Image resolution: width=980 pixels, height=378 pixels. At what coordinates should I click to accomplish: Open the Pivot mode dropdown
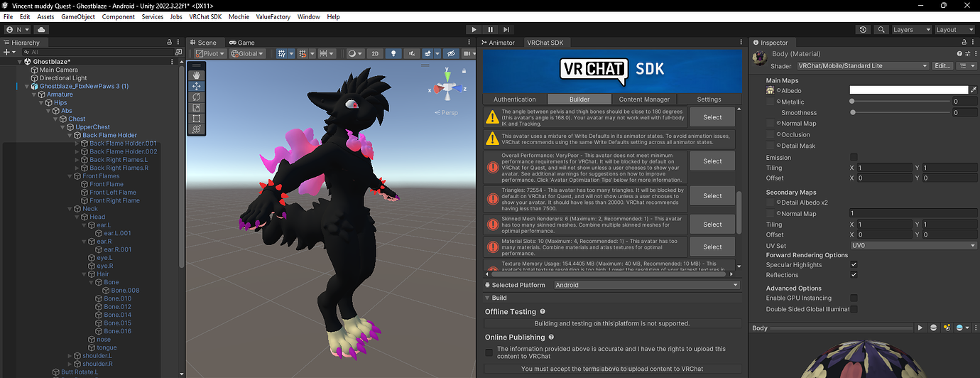[x=211, y=53]
